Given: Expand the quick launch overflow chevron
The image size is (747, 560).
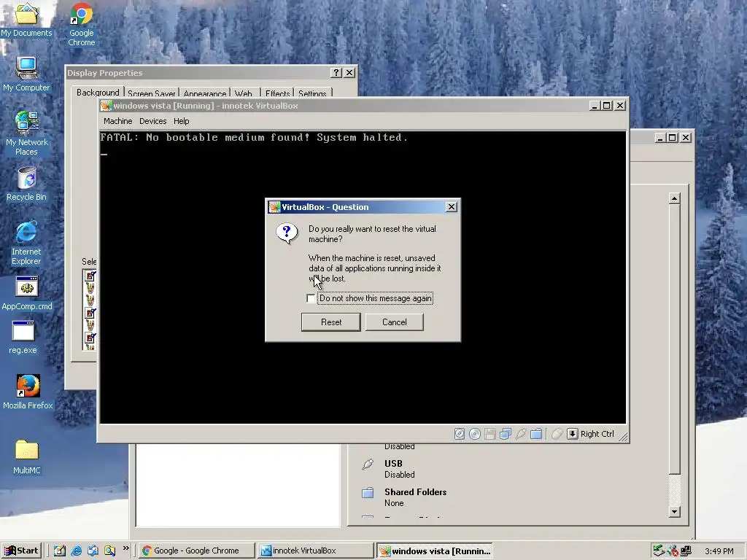Looking at the screenshot, I should (x=125, y=548).
